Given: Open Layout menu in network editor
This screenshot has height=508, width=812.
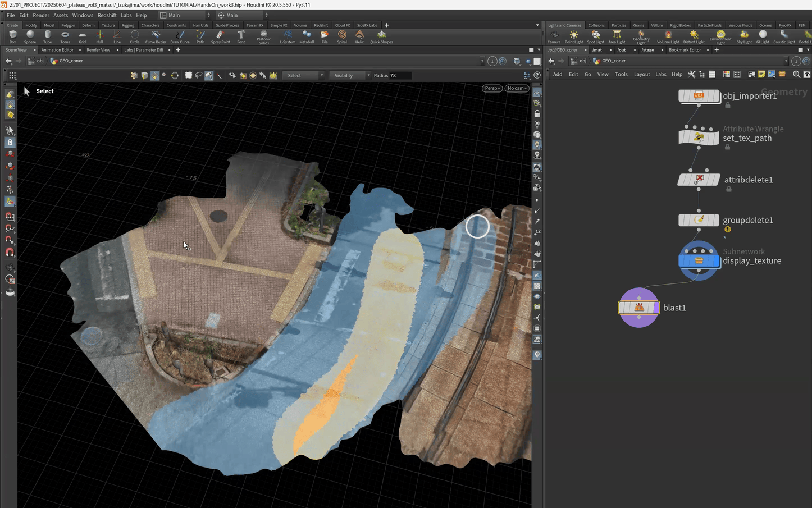Looking at the screenshot, I should 641,74.
